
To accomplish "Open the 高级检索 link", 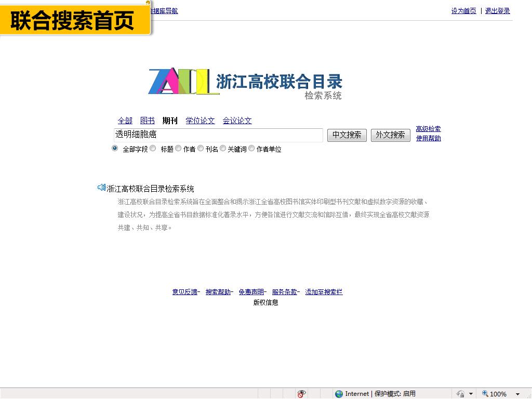I will click(428, 129).
